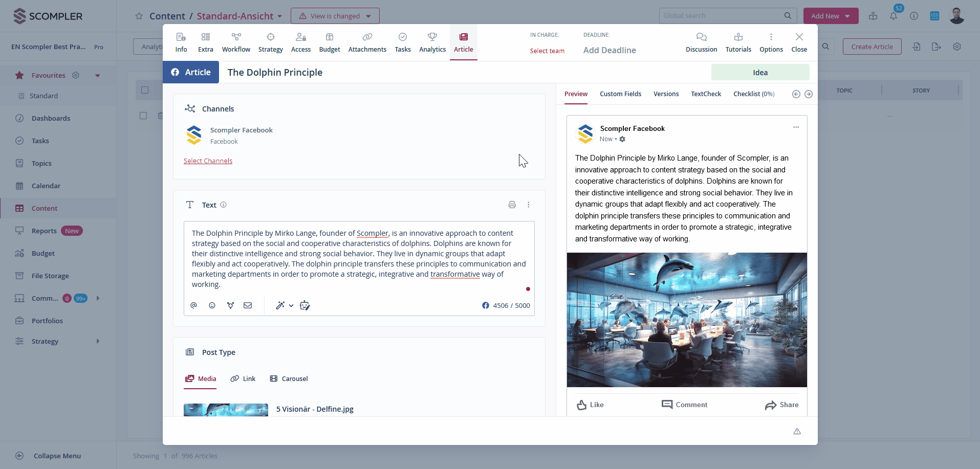
Task: Tick the header select-all checkbox
Action: (145, 90)
